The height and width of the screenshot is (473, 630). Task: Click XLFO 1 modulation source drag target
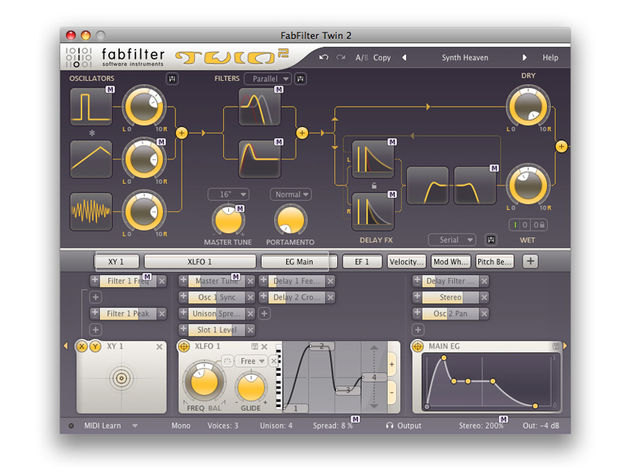(x=184, y=346)
